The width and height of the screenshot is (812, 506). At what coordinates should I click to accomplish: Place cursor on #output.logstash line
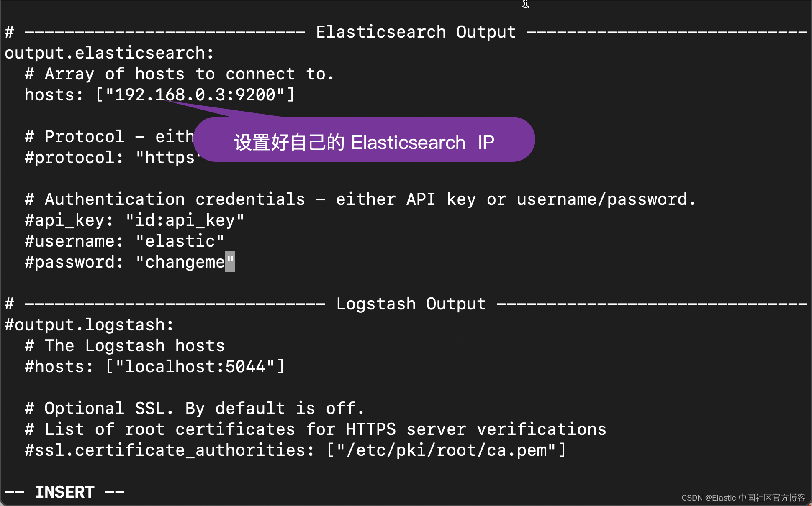tap(89, 325)
